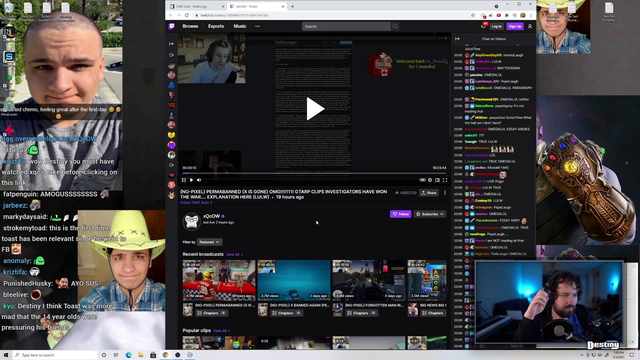Viewport: 640px width, 360px height.
Task: Click View All next to Popular clips
Action: (x=222, y=331)
